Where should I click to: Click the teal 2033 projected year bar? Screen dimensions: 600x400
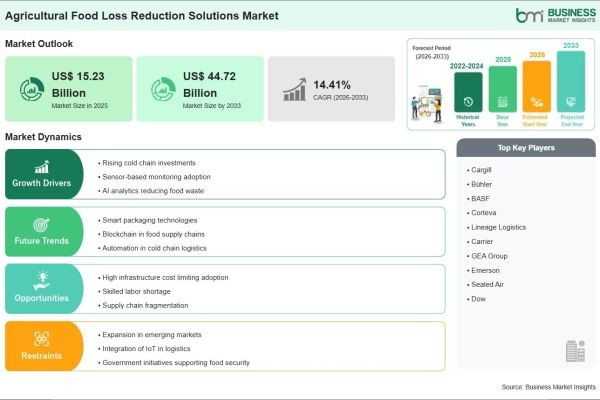click(x=571, y=82)
